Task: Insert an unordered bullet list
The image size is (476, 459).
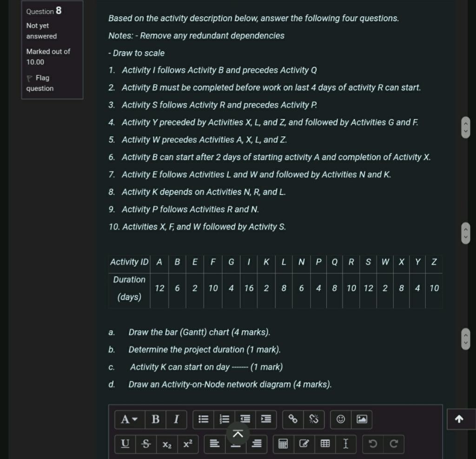Action: click(x=204, y=419)
